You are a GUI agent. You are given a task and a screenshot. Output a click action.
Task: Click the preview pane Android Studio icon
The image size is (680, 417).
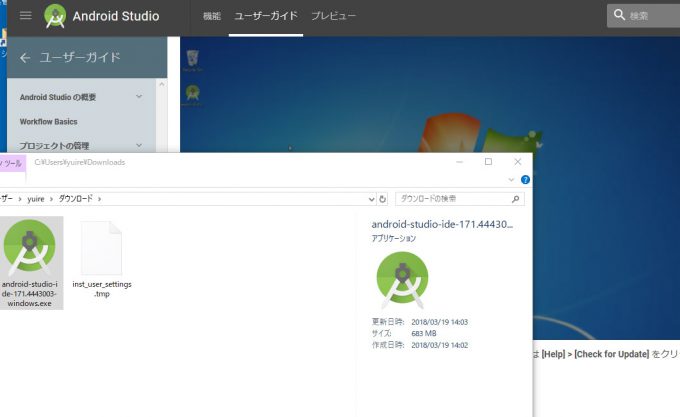[402, 280]
